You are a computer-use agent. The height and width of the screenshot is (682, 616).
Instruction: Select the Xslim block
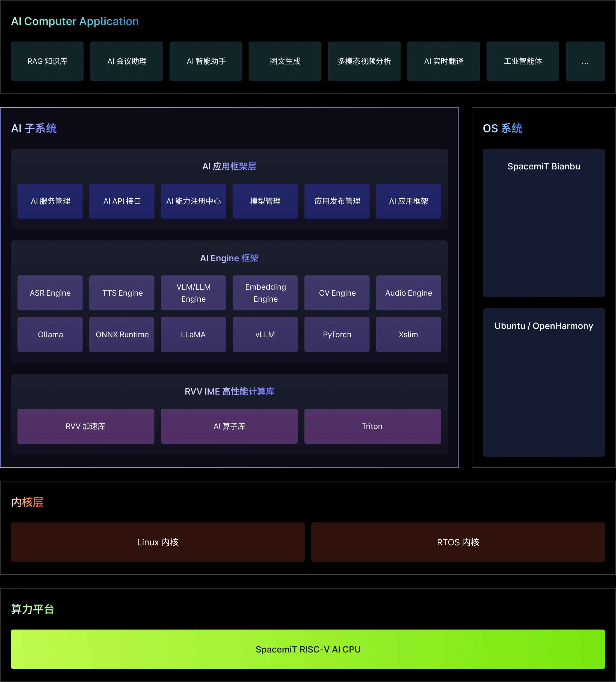(408, 334)
